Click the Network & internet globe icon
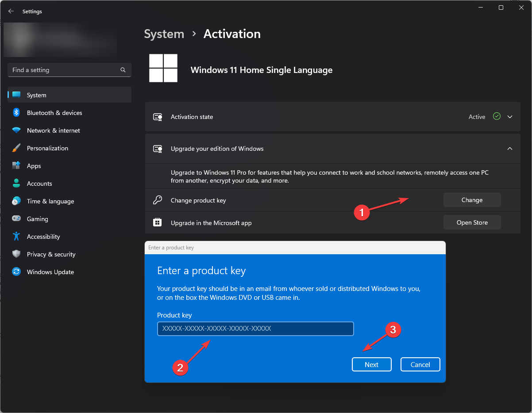Image resolution: width=532 pixels, height=413 pixels. 16,130
